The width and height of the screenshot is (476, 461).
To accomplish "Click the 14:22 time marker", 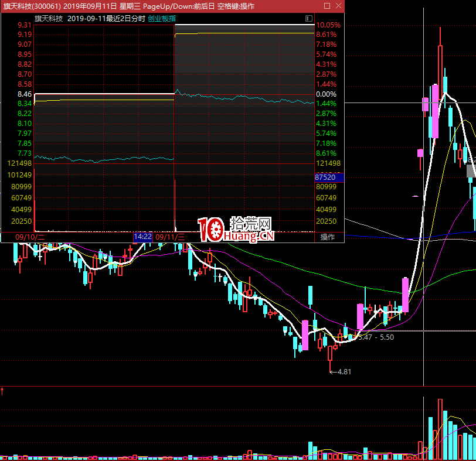I will click(x=142, y=237).
